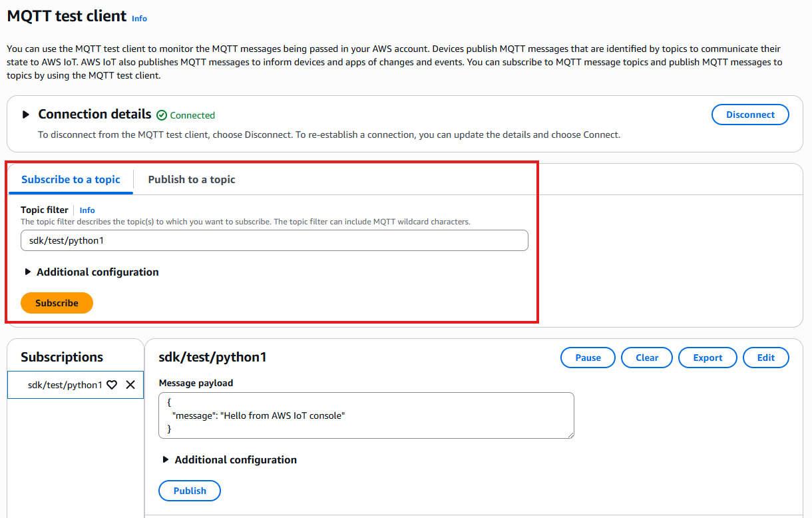812x518 pixels.
Task: Publish the message payload
Action: (190, 491)
